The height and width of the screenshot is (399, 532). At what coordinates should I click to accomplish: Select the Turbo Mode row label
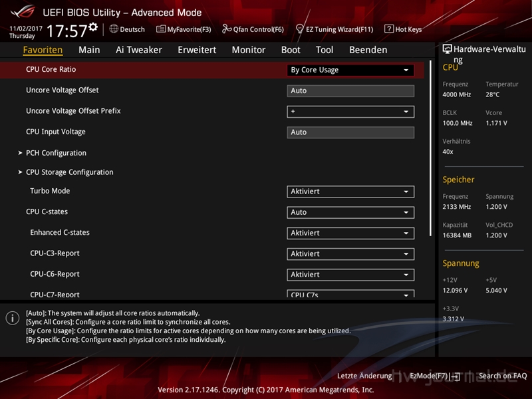click(x=50, y=191)
